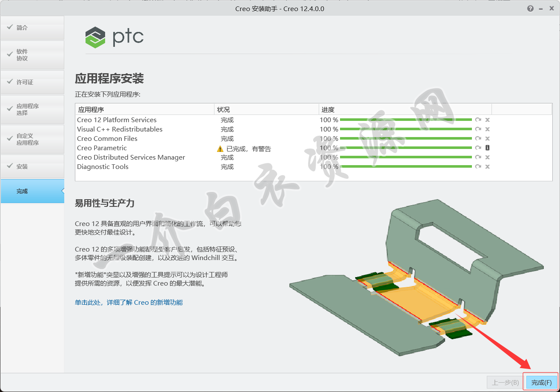Select the highlighted 完成 sidebar step
Screen dimensions: 560x392
point(32,191)
